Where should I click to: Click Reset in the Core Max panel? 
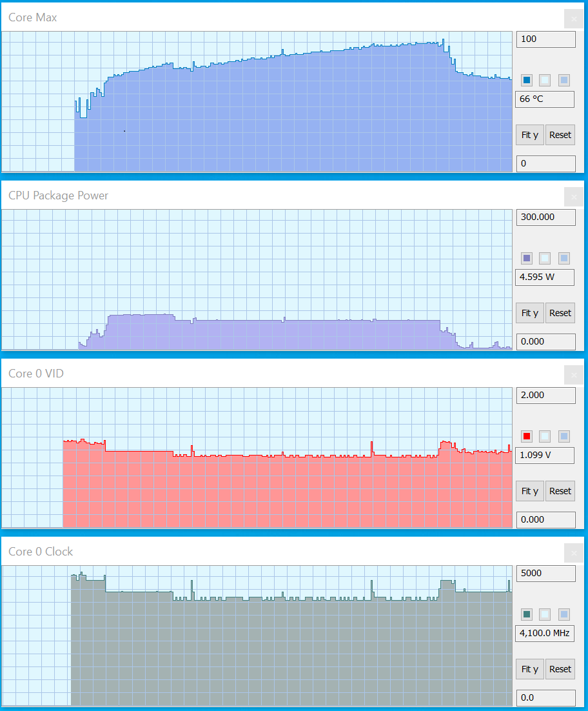click(560, 135)
